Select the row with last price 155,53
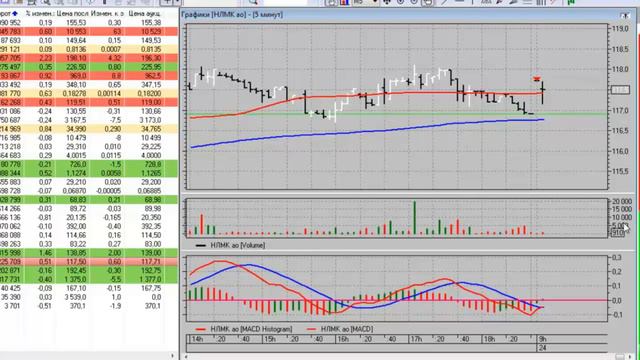Viewport: 640px width, 360px height. [89, 22]
